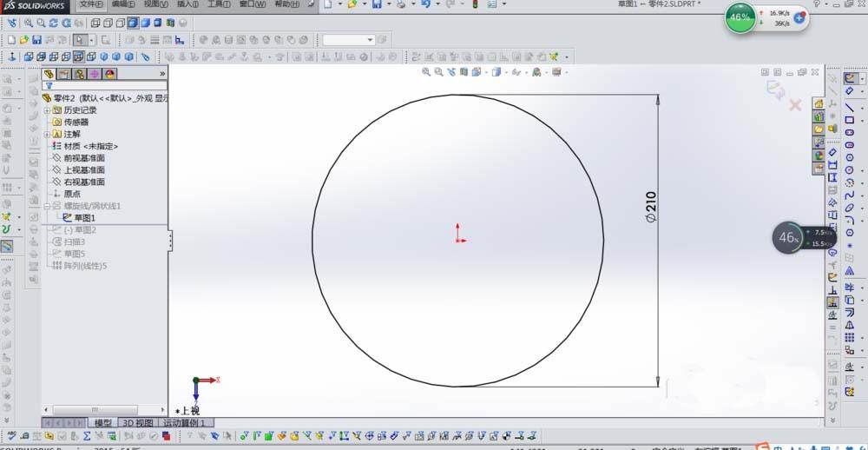
Task: Click the Normal To view icon
Action: point(13,56)
